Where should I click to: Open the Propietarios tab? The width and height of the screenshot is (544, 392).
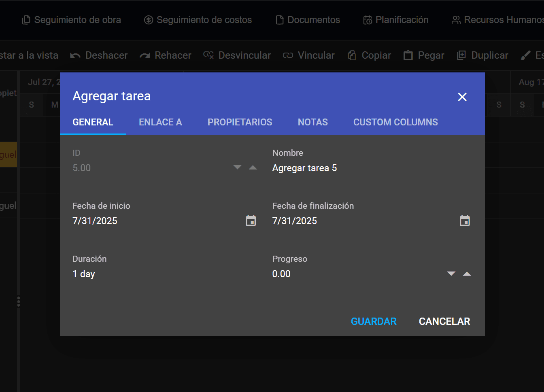point(240,122)
